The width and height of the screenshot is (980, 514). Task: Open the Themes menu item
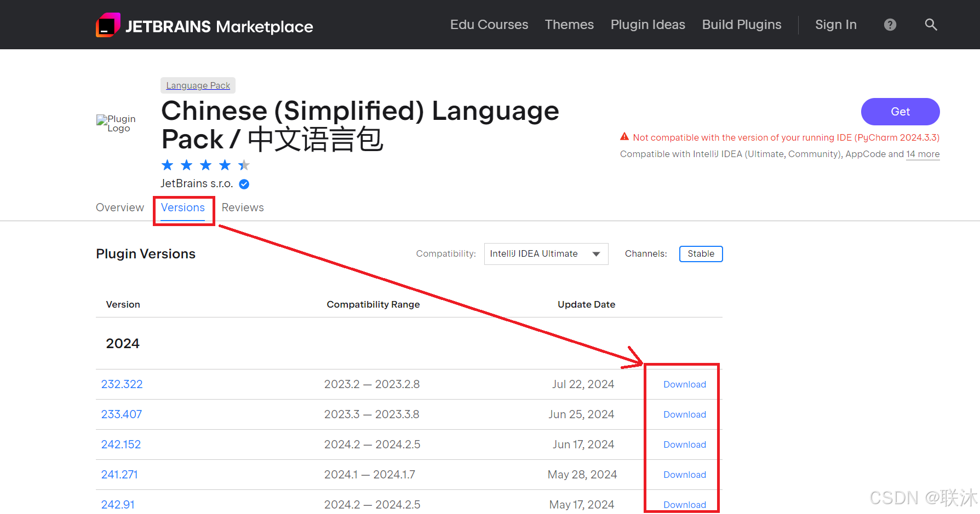pos(569,25)
